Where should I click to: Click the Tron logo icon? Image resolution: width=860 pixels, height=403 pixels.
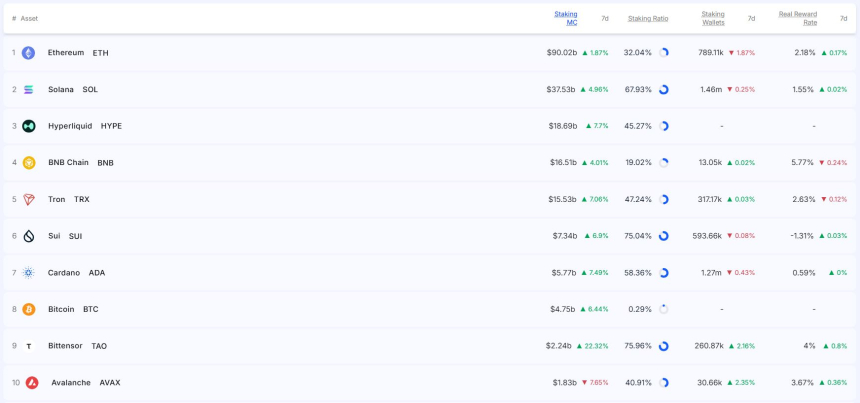point(29,200)
